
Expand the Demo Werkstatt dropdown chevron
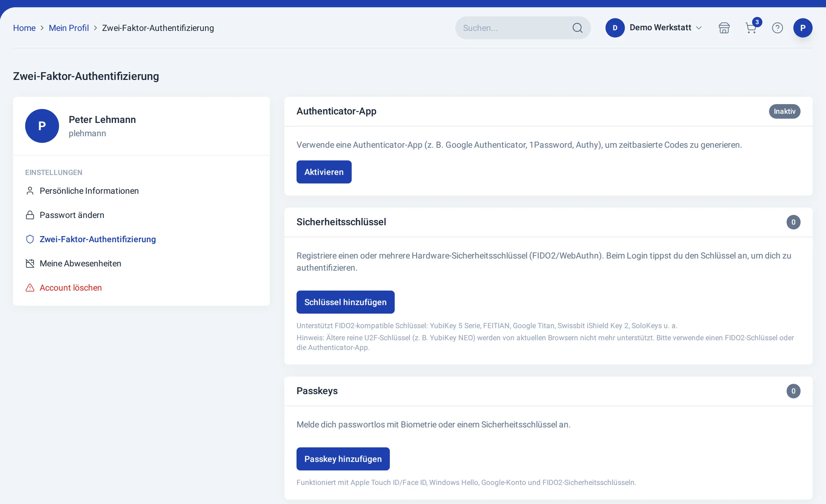(699, 28)
